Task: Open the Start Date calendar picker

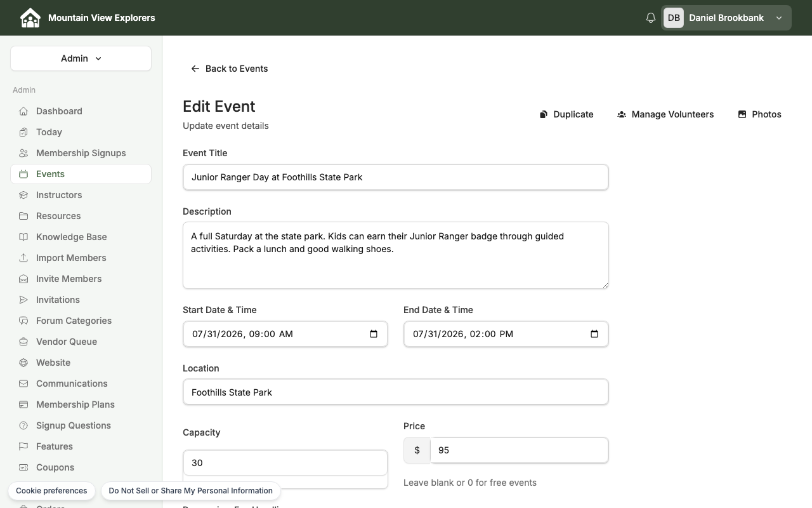Action: [374, 334]
